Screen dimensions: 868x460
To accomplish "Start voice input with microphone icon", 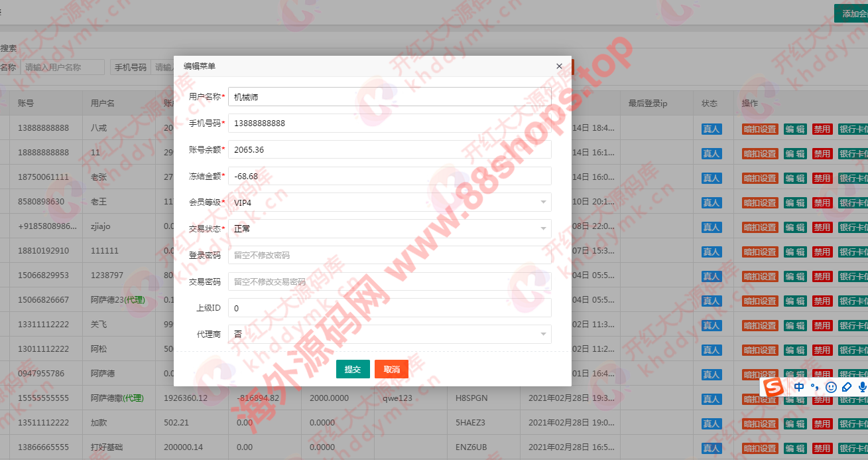I will pos(862,387).
